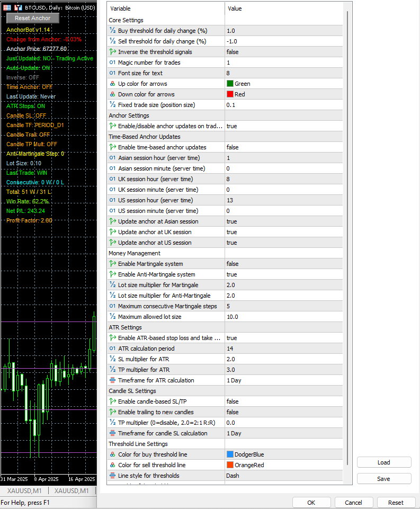Click integer icon for Maximum consecutive Martingale steps
Image resolution: width=420 pixels, height=509 pixels.
113,306
